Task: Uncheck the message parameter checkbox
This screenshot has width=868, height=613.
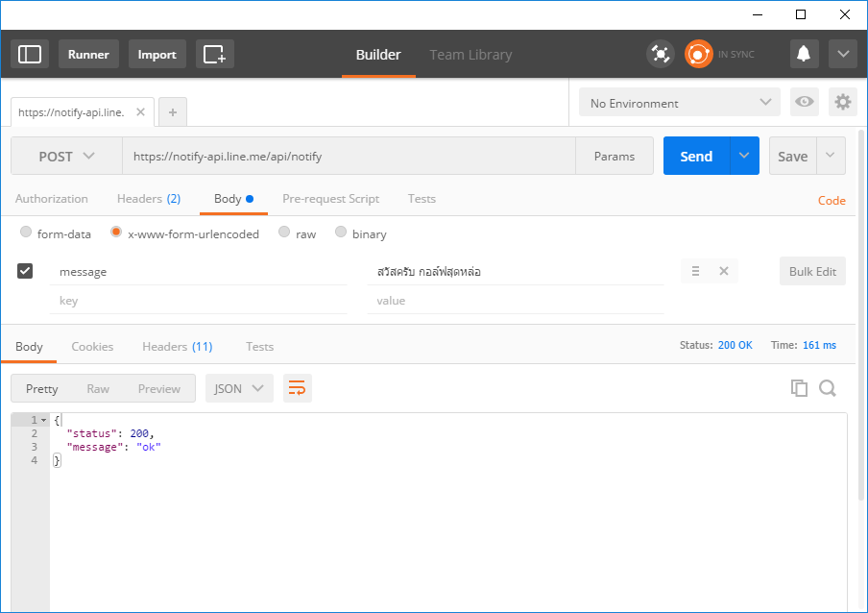Action: [25, 271]
